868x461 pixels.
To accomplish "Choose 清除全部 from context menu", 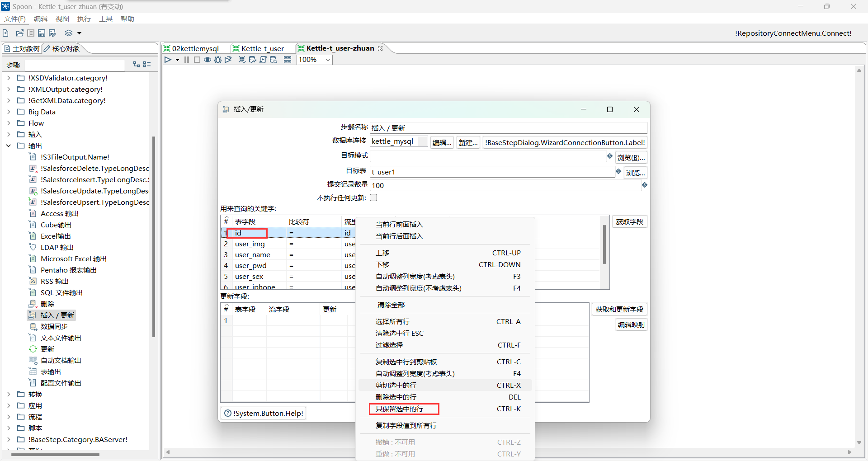I will tap(391, 305).
